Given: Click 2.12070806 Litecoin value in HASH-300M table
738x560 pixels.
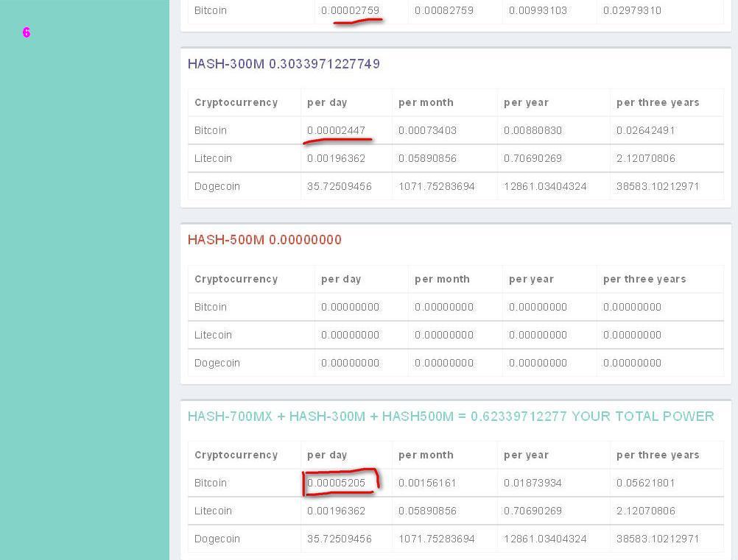Looking at the screenshot, I should click(x=646, y=158).
